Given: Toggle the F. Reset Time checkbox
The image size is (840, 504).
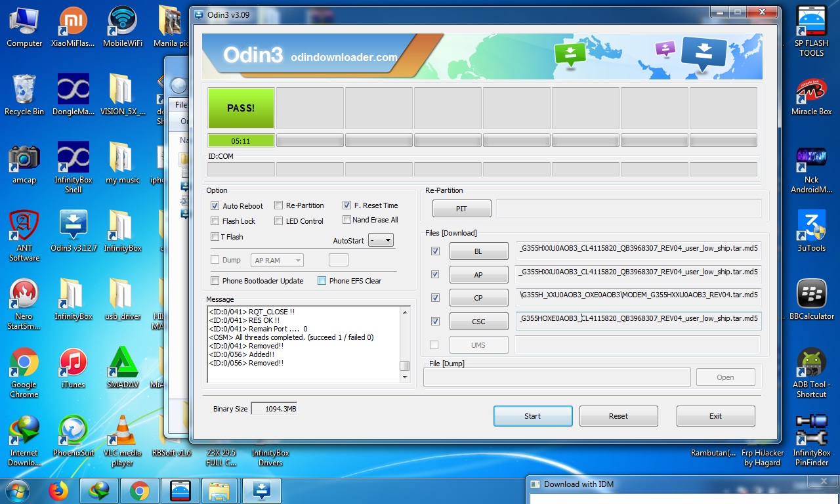Looking at the screenshot, I should 347,205.
